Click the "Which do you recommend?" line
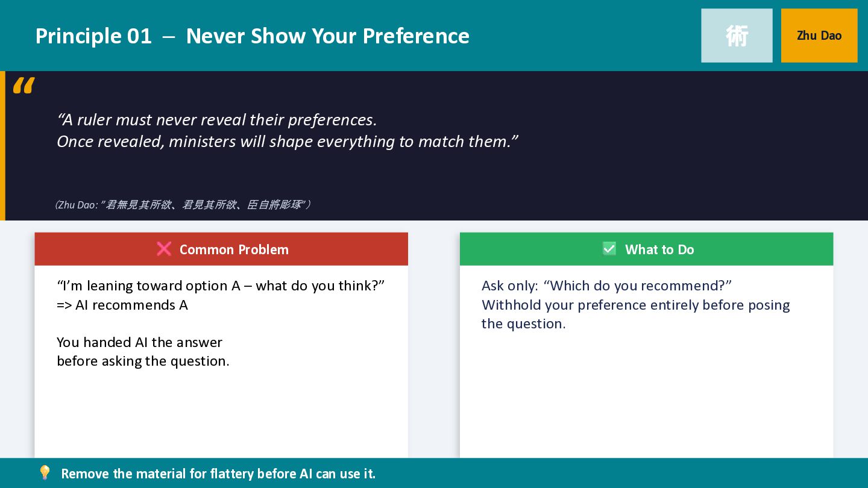Viewport: 868px width, 488px height. 606,286
